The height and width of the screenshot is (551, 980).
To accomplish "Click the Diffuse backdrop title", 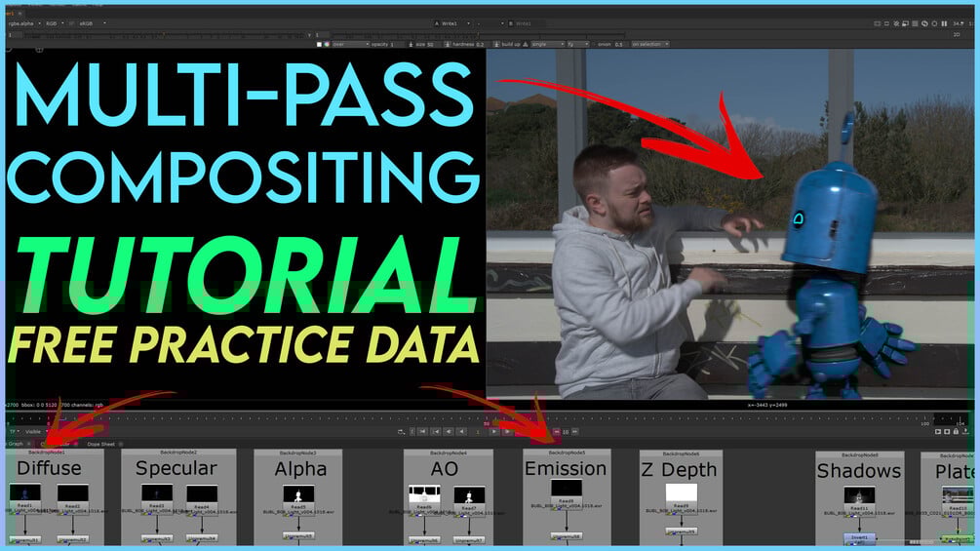I will (x=50, y=468).
